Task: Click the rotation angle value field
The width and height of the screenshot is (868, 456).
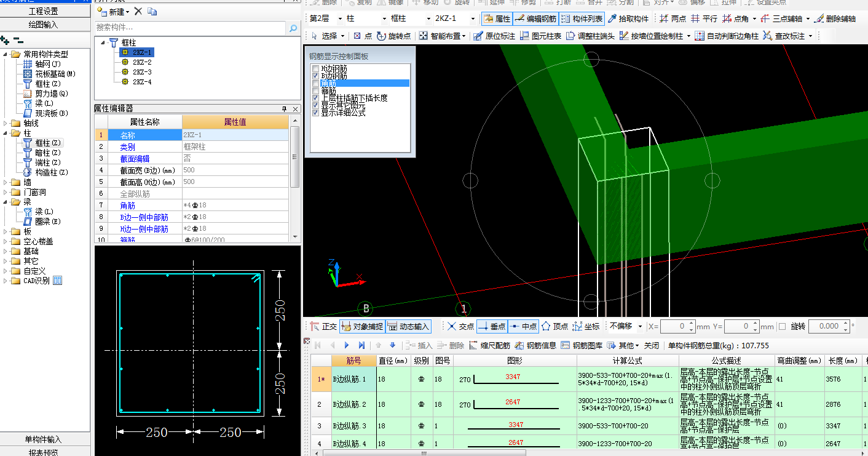Action: [827, 326]
